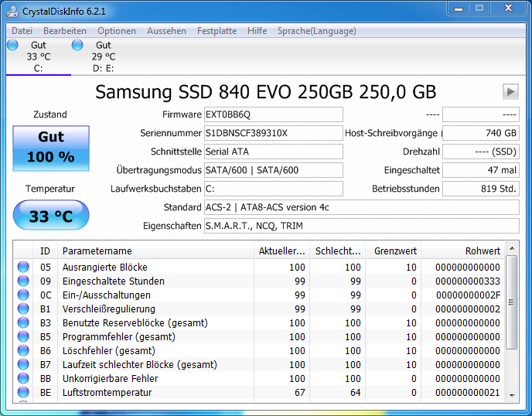Click blue status orb for C: drive

[12, 45]
